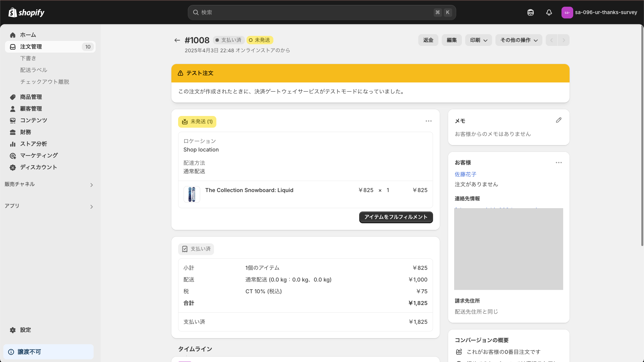Image resolution: width=644 pixels, height=362 pixels.
Task: Select マーケティング in the sidebar
Action: [x=38, y=155]
